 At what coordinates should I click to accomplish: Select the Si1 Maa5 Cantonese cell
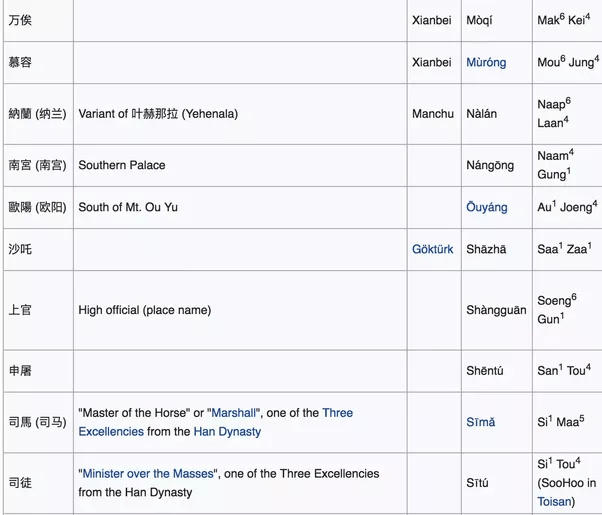tap(567, 422)
